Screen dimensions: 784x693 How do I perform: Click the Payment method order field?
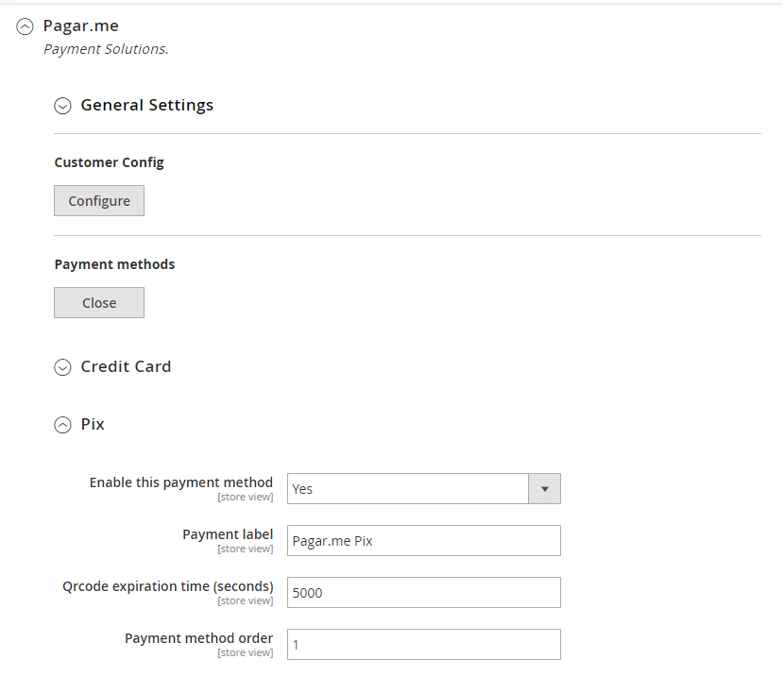424,645
